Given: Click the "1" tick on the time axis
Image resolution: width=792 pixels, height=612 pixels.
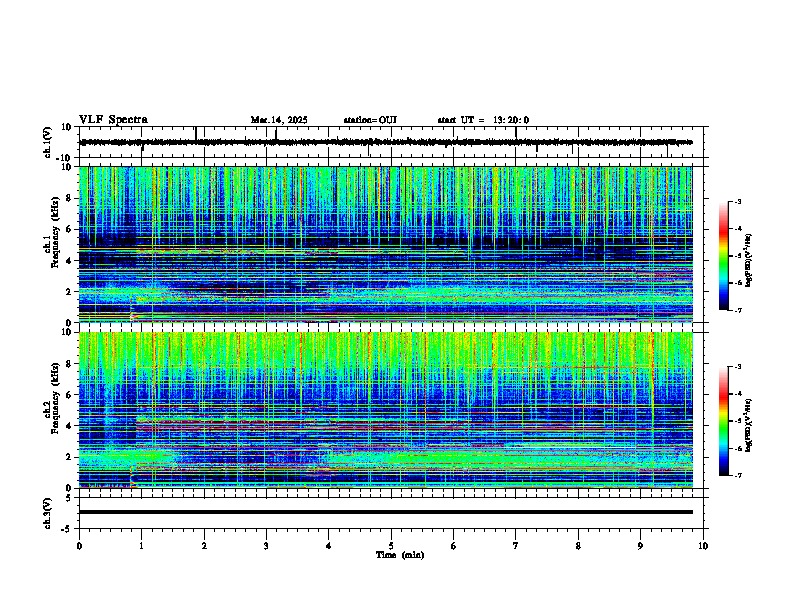Looking at the screenshot, I should click(141, 546).
